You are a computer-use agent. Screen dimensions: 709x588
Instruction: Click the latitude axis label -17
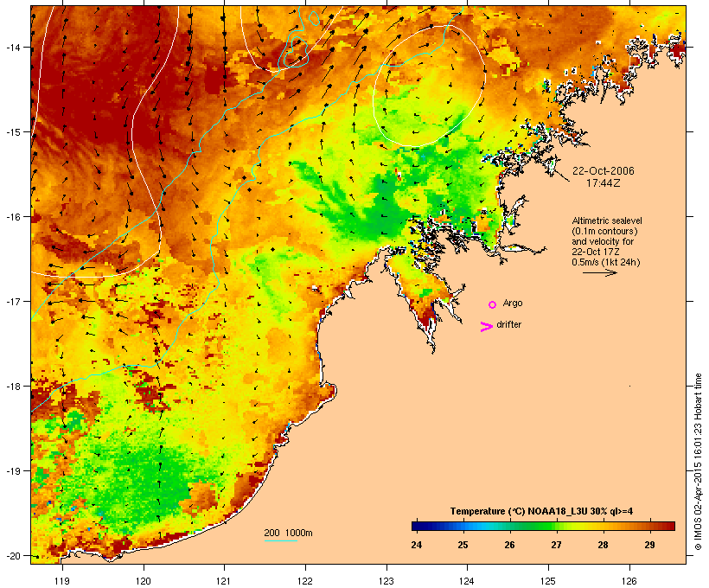point(12,302)
